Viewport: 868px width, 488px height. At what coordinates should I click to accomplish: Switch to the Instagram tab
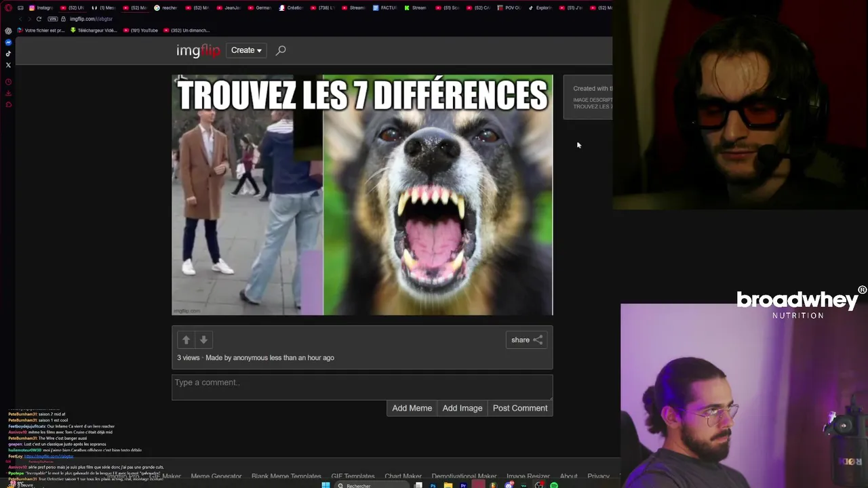(x=40, y=7)
